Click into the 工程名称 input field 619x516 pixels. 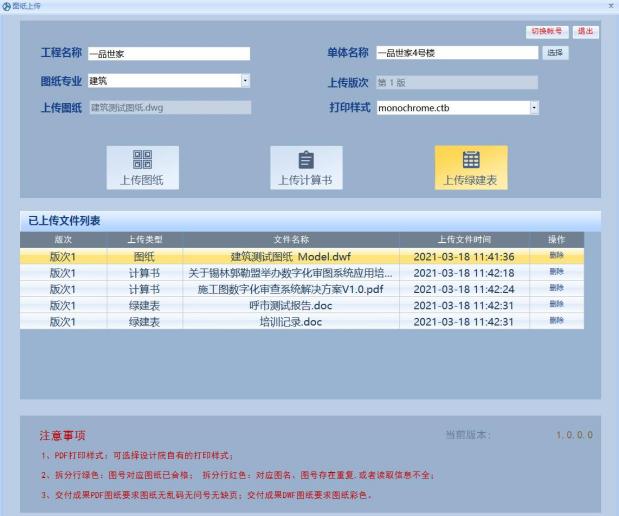pyautogui.click(x=168, y=54)
